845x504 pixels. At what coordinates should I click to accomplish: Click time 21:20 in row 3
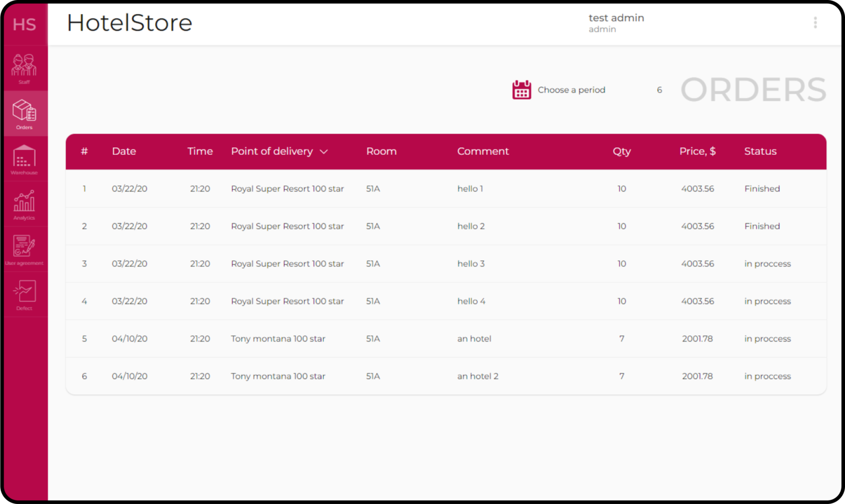click(200, 264)
